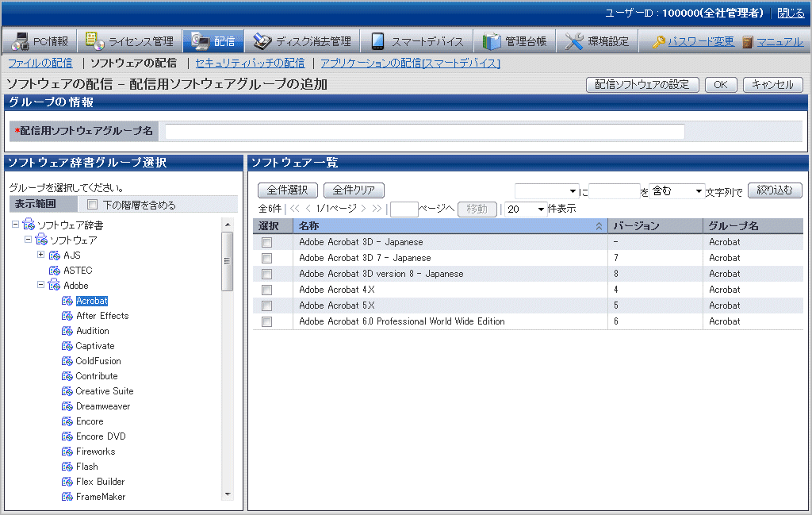
Task: Click the Encore DVD group icon
Action: click(x=67, y=436)
